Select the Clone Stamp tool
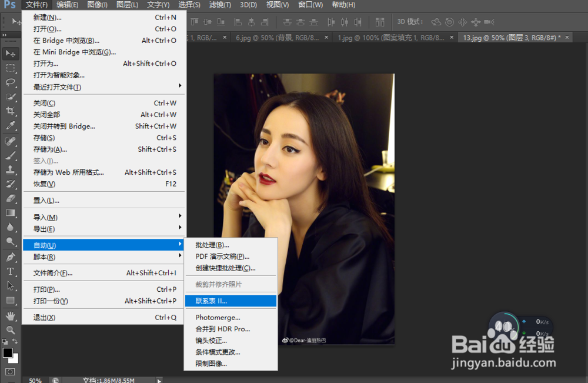Screen dimensions: 588x383 pos(11,169)
